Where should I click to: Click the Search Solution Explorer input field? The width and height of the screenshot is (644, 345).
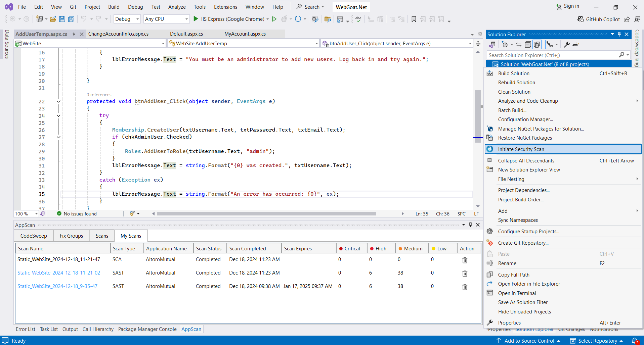point(553,55)
